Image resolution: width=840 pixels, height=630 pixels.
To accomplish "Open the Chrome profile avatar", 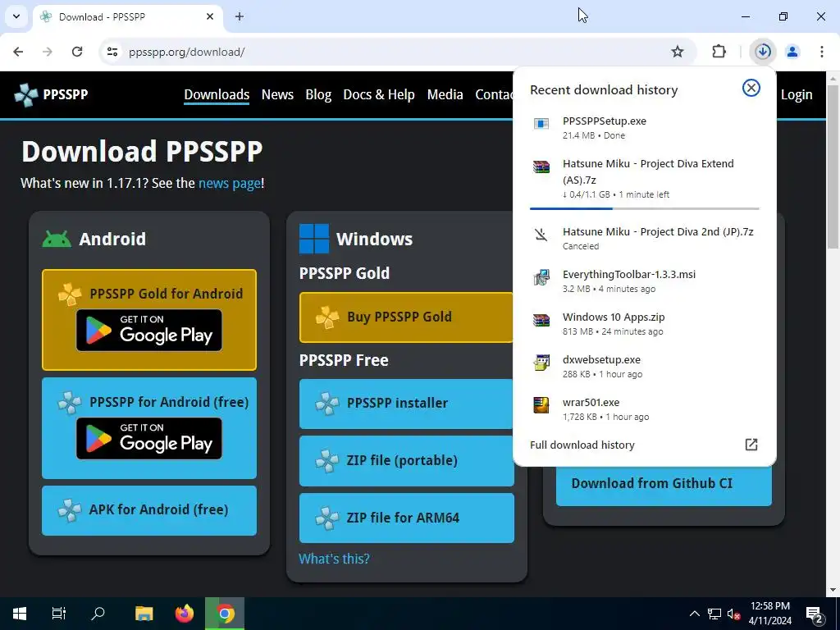I will coord(792,52).
